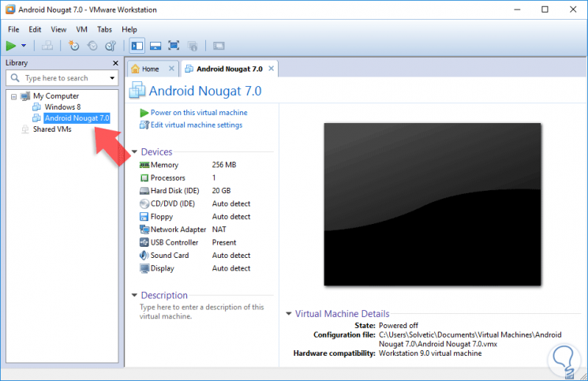Click the Unity mode toolbar icon
The width and height of the screenshot is (588, 381).
click(x=193, y=46)
